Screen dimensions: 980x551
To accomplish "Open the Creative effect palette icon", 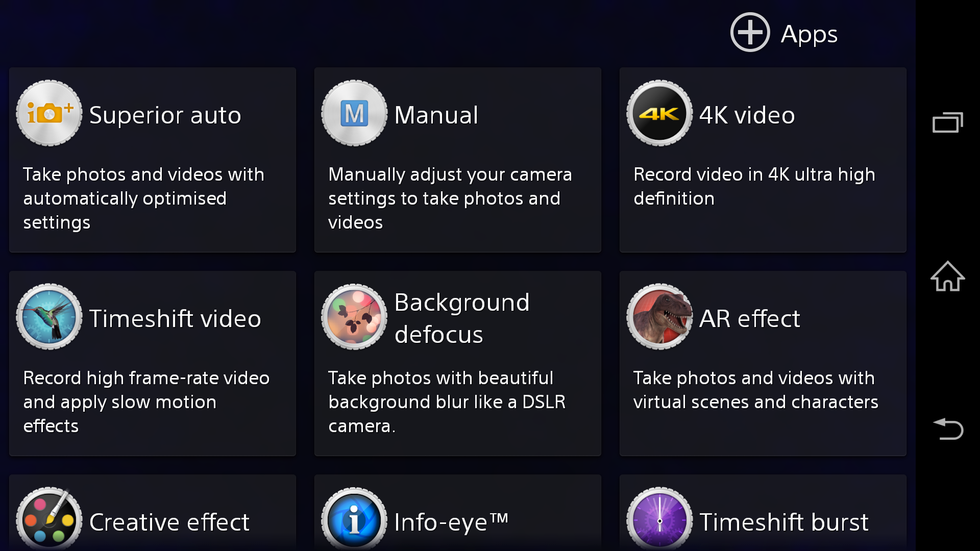I will 49,520.
